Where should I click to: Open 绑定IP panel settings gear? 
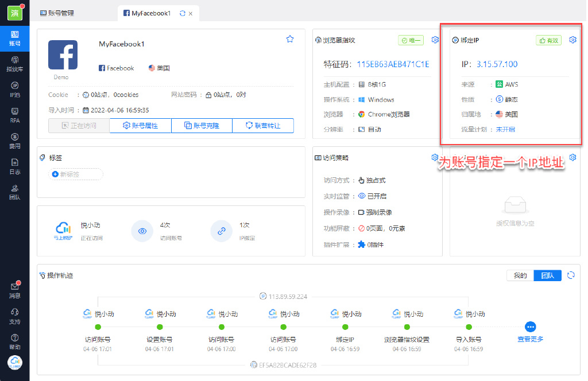[572, 40]
